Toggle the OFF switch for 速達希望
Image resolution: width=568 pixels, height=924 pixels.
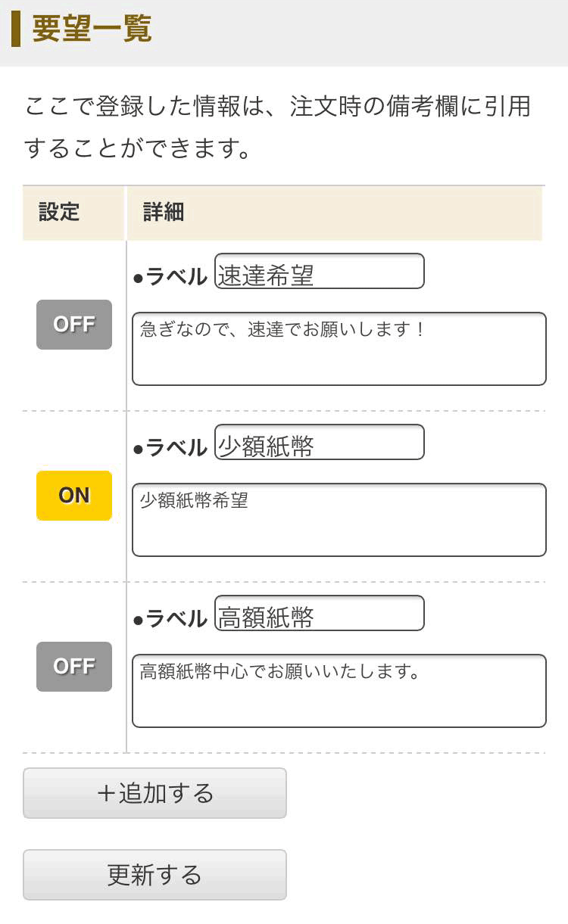point(74,325)
